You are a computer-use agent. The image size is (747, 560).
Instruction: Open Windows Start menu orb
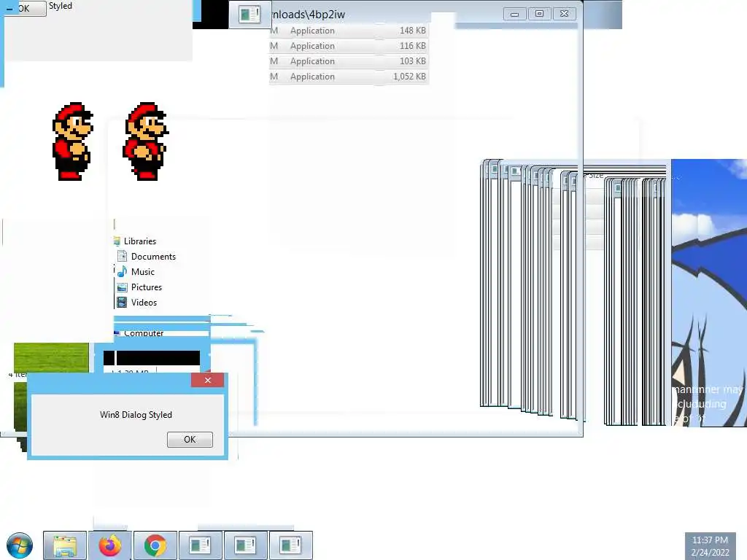[x=20, y=545]
